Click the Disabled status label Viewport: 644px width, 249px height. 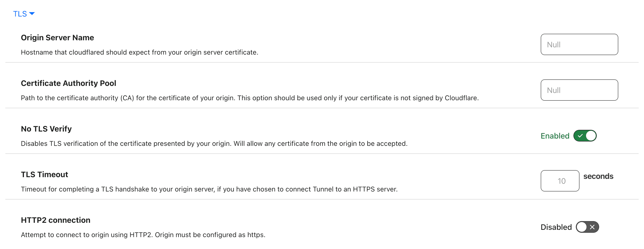(556, 227)
